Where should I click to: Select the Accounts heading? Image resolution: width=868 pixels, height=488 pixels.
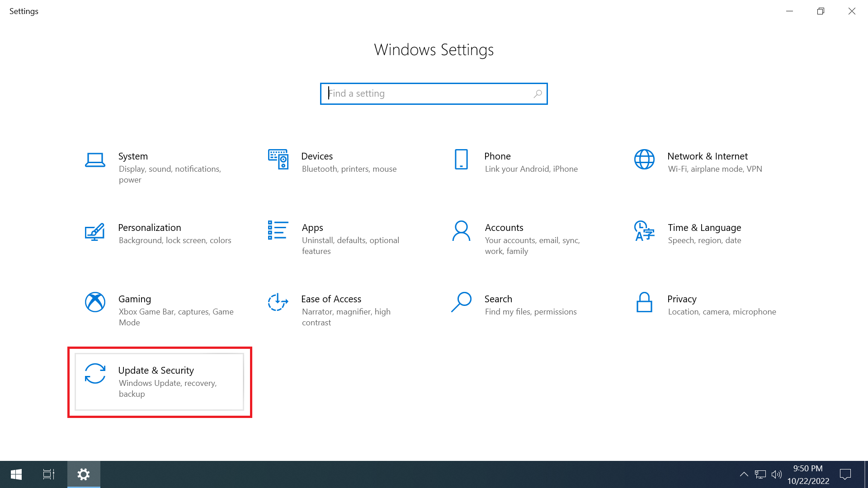[x=504, y=228]
